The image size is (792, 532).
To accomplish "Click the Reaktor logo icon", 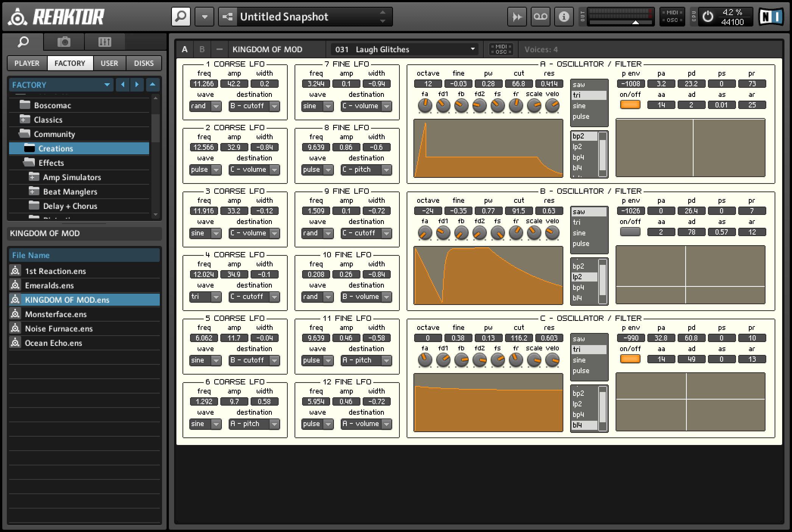I will coord(17,17).
